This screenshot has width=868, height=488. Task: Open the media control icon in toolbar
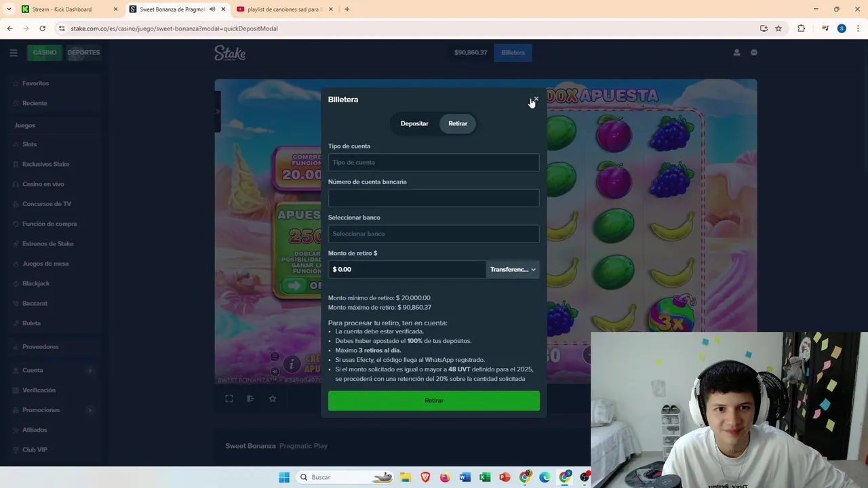(825, 28)
